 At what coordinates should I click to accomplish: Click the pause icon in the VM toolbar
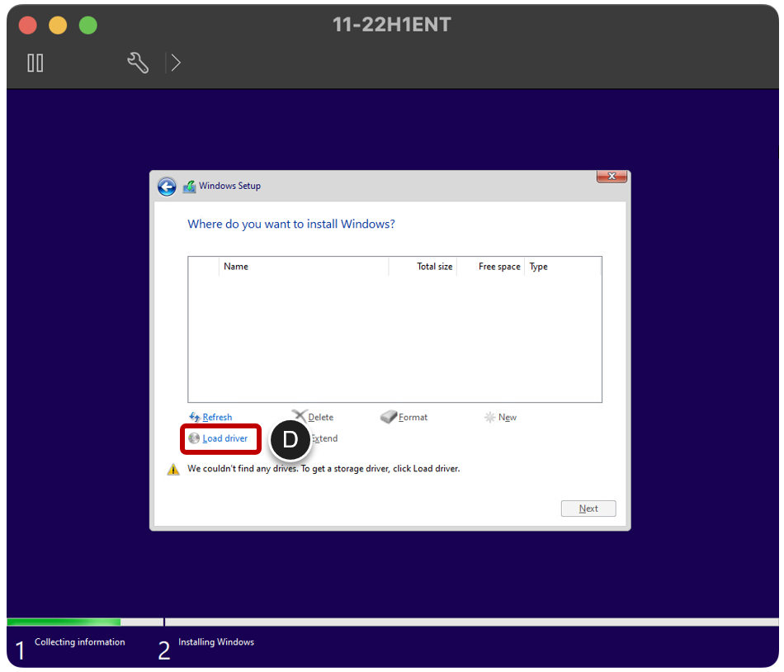click(35, 63)
